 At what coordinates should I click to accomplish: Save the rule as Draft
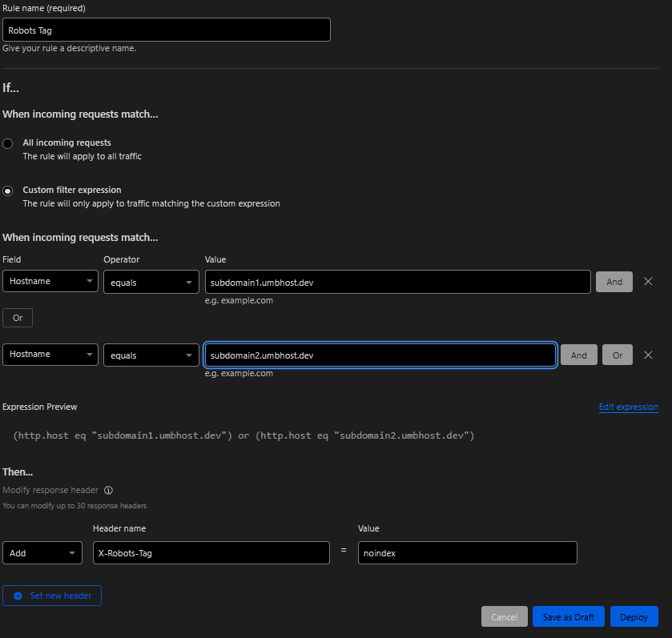569,616
